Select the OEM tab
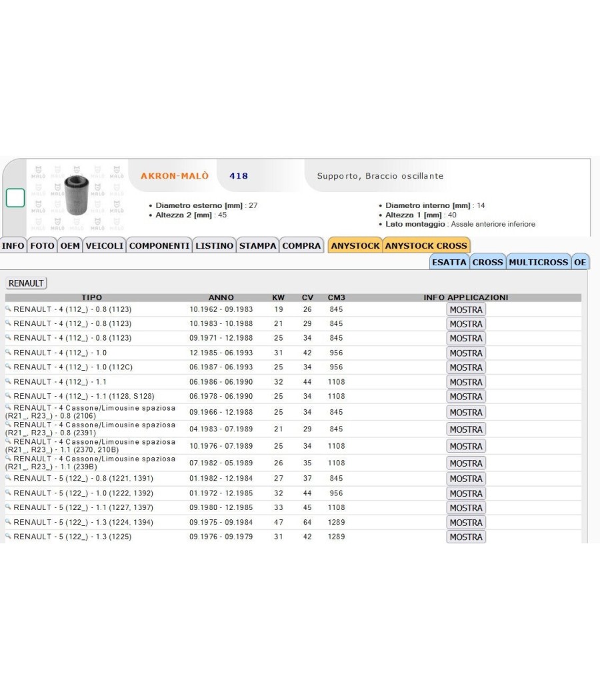Image resolution: width=600 pixels, height=700 pixels. click(x=70, y=245)
